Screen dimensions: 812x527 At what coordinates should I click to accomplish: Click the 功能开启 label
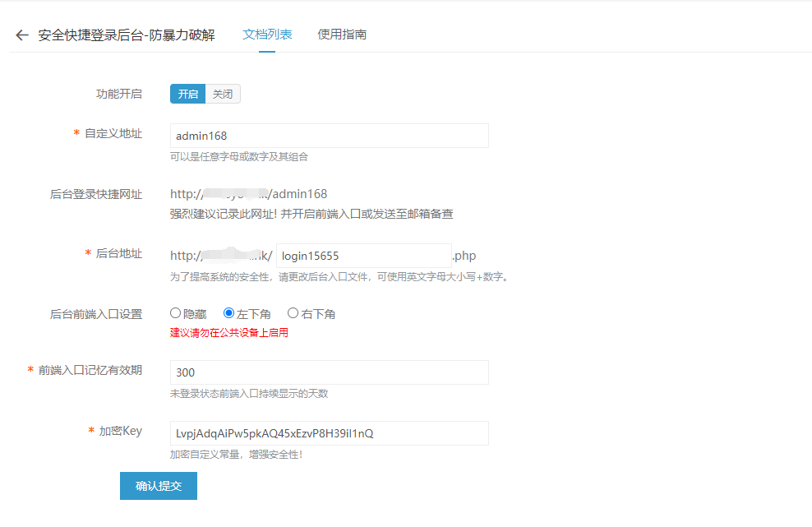(119, 94)
